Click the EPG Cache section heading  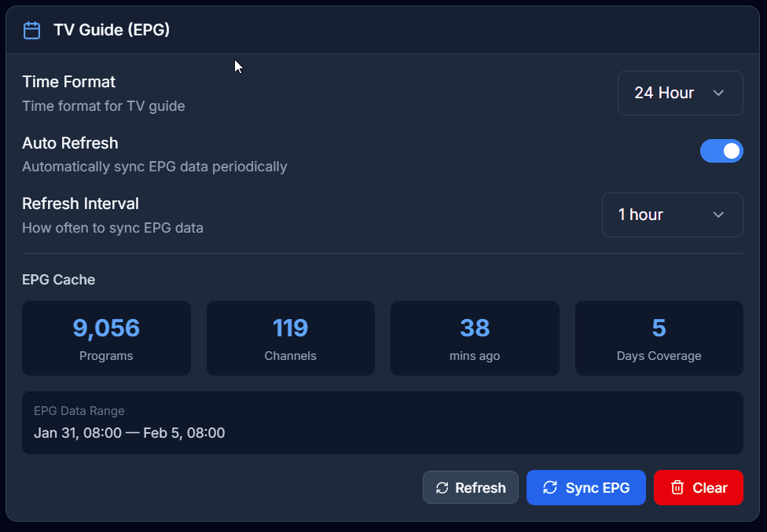point(59,280)
